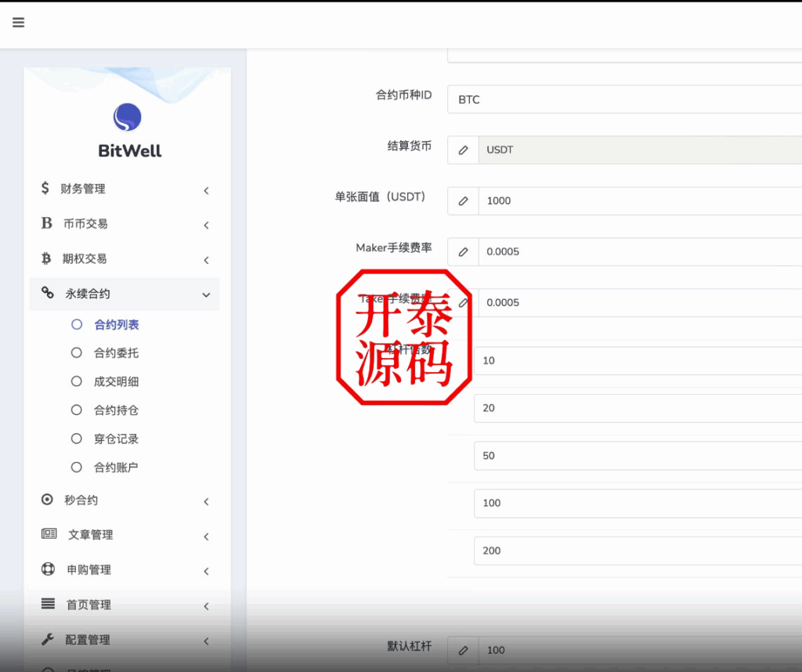This screenshot has height=672, width=802.
Task: Click the wrench icon beside 配置管理
Action: 48,639
